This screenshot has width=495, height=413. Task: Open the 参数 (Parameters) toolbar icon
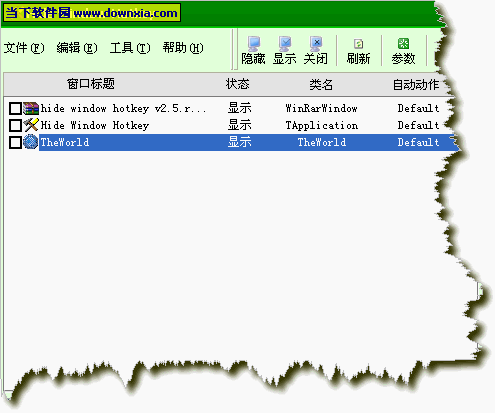(x=403, y=51)
